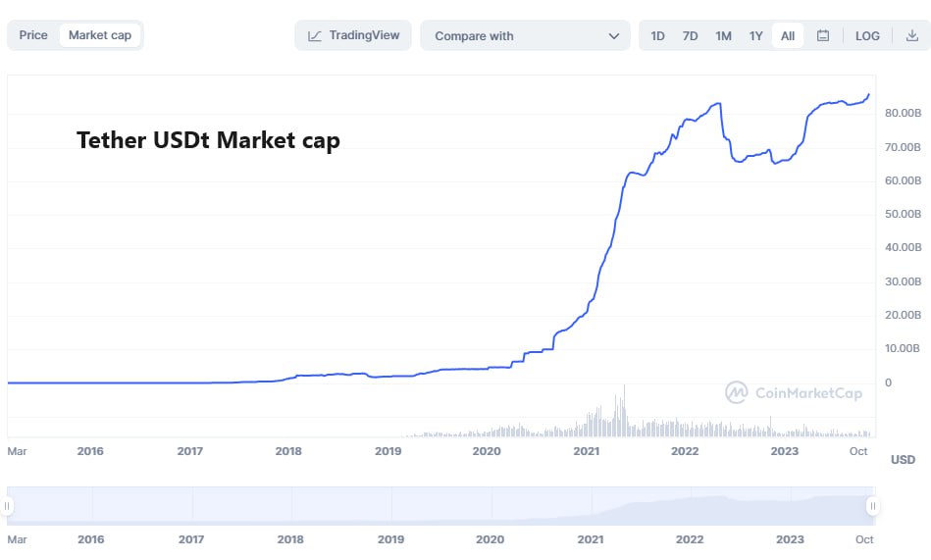Grab the left range slider handle
This screenshot has width=931, height=560.
coord(7,506)
